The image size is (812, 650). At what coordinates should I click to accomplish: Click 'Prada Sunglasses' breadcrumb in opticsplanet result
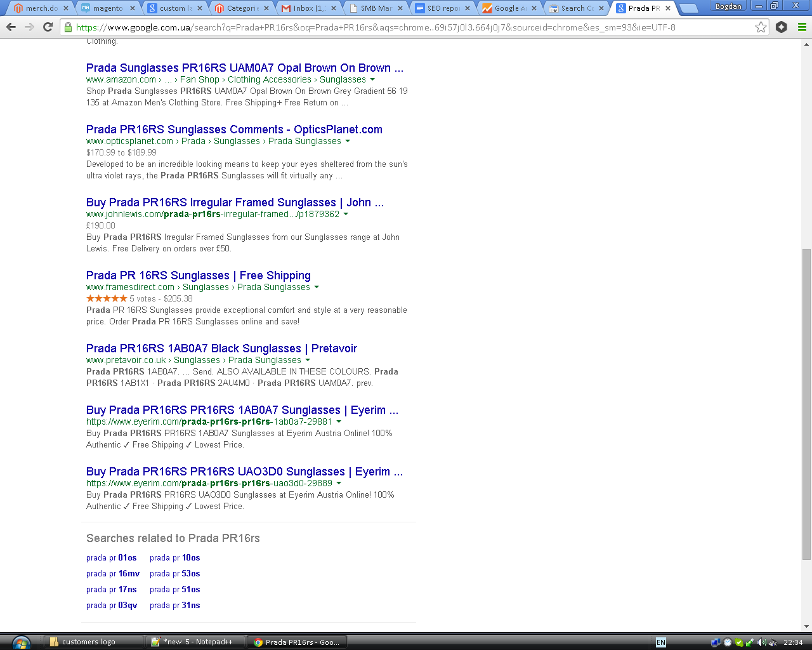[304, 142]
